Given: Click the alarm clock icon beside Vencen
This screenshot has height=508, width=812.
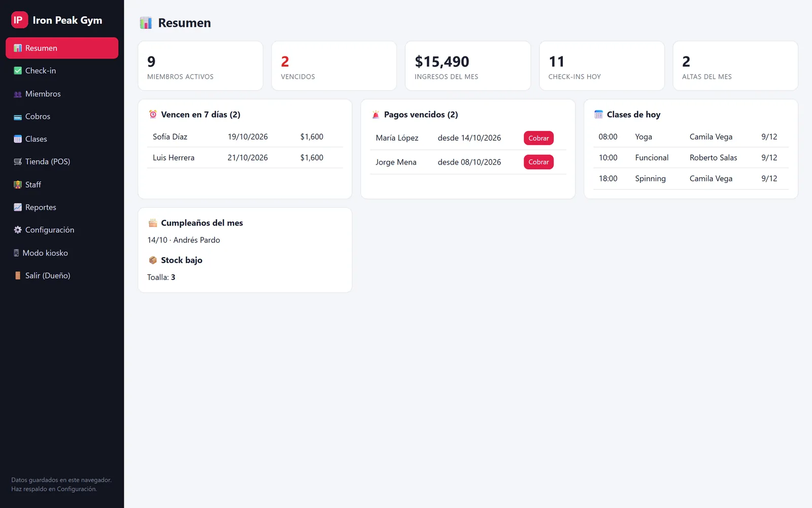Looking at the screenshot, I should coord(153,114).
